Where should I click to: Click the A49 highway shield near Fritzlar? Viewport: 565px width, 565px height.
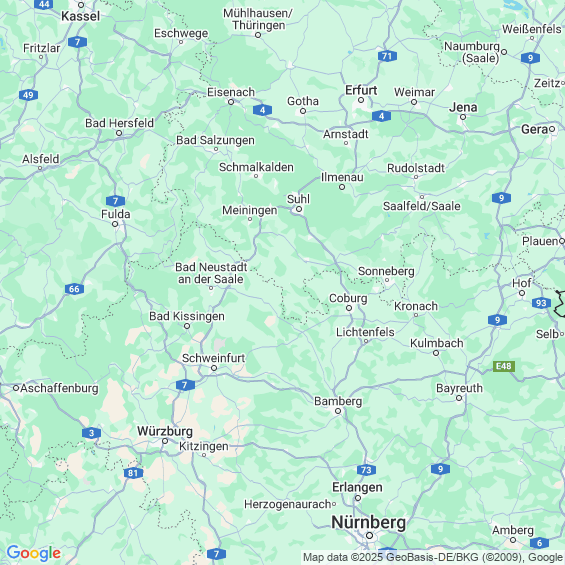[28, 95]
